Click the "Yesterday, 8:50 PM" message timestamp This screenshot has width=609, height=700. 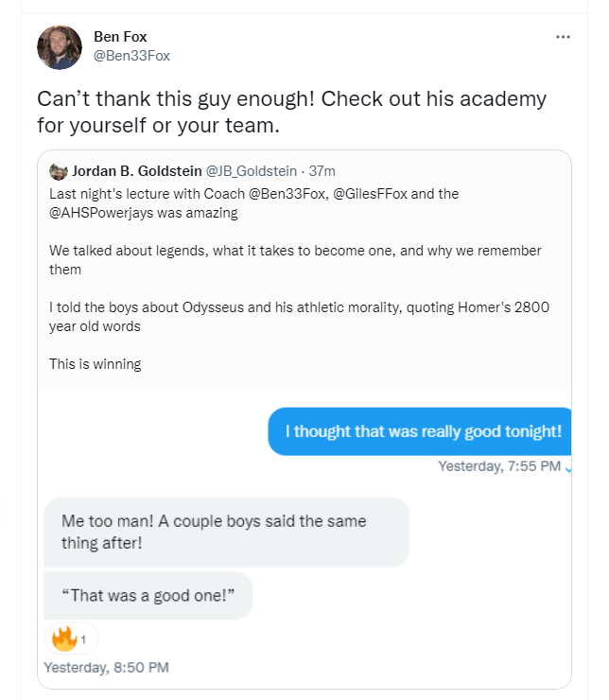(x=106, y=667)
